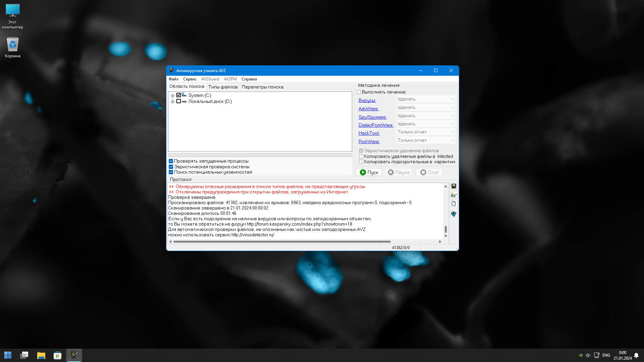Toggle 'Копировать подозрительные в карантин' checkbox
Screen dimensions: 644x362
tap(361, 162)
